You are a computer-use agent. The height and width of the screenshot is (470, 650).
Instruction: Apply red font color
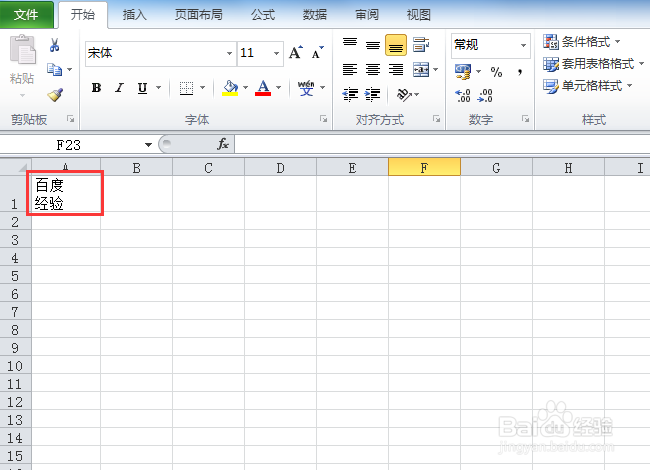point(263,88)
